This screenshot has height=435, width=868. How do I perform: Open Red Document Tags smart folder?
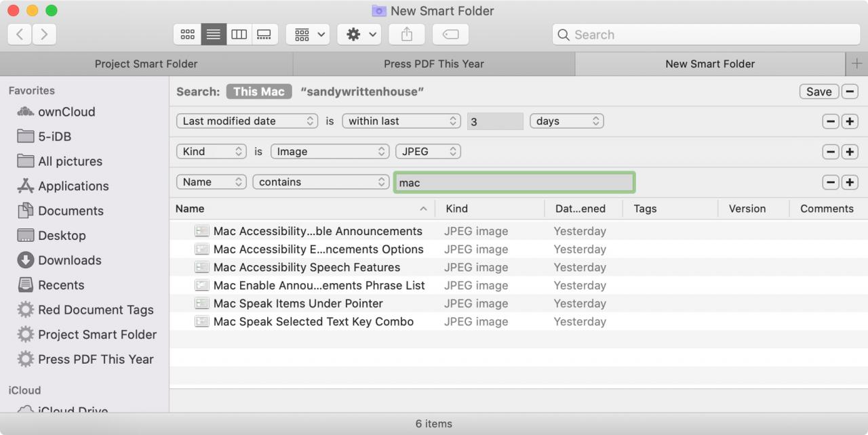click(x=85, y=310)
